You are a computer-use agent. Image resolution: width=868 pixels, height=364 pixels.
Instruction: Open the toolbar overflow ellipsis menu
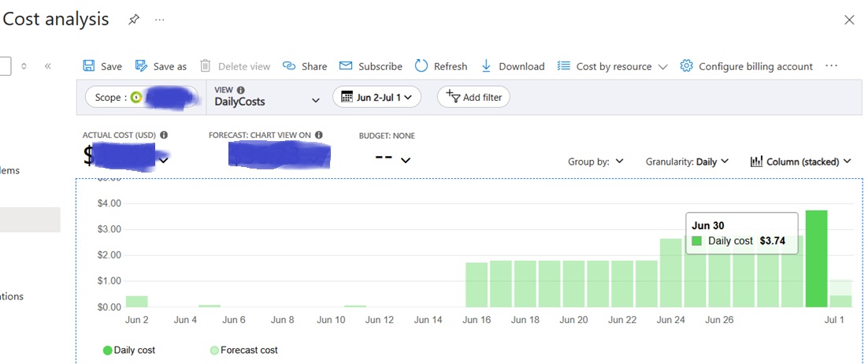click(x=831, y=65)
